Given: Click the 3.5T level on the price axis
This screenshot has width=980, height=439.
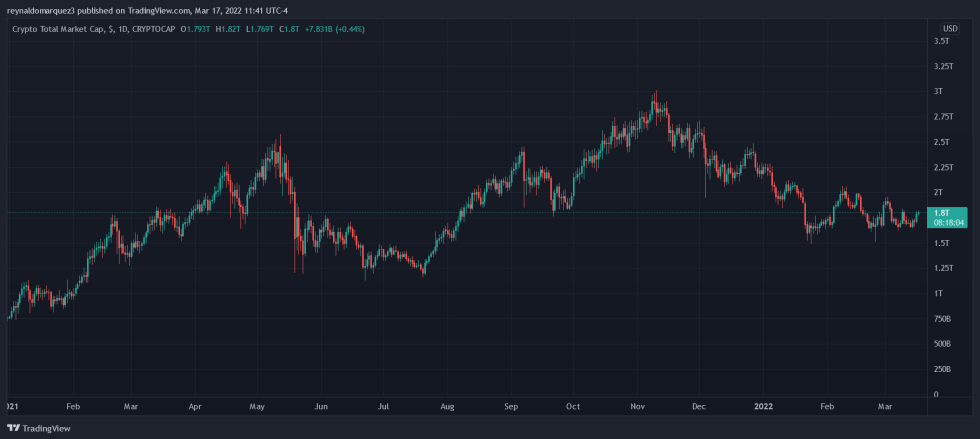Looking at the screenshot, I should pyautogui.click(x=941, y=41).
